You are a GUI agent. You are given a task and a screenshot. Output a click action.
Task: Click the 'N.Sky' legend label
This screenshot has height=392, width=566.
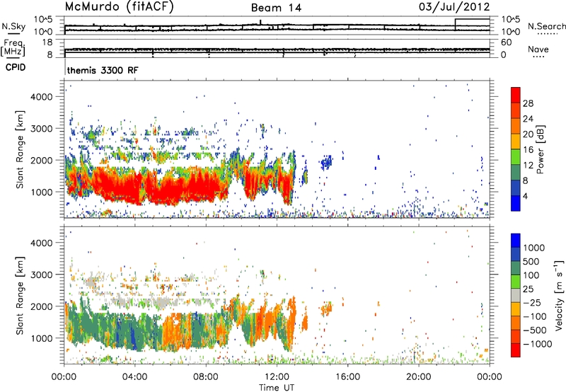(13, 26)
